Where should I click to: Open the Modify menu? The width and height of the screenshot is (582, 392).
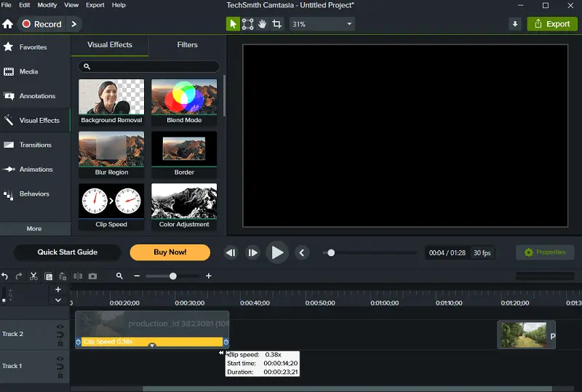click(47, 5)
